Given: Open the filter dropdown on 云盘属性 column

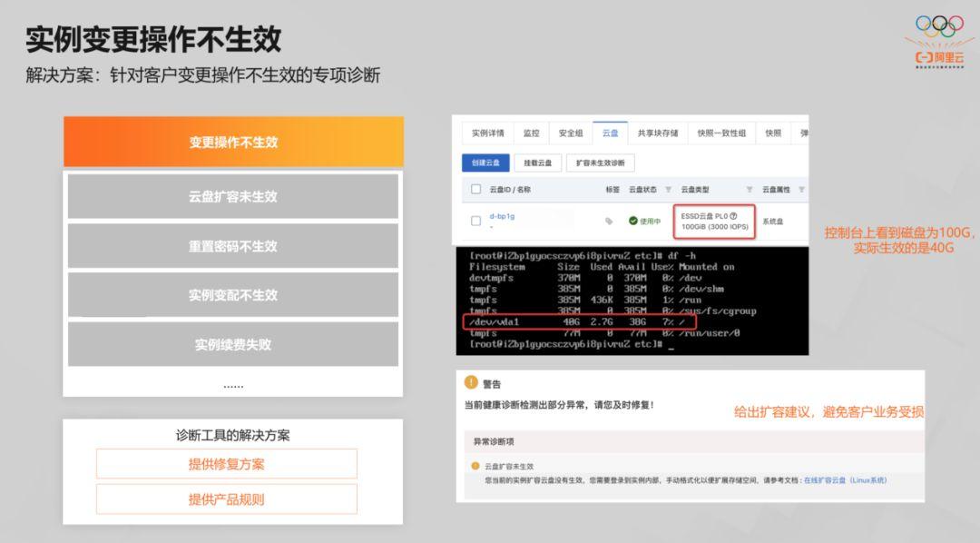Looking at the screenshot, I should pyautogui.click(x=803, y=190).
